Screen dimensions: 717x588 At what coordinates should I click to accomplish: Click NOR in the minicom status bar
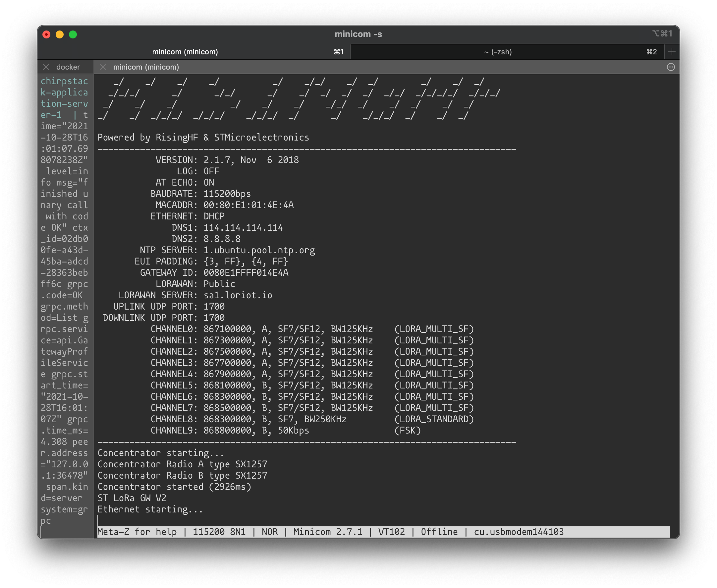point(270,532)
